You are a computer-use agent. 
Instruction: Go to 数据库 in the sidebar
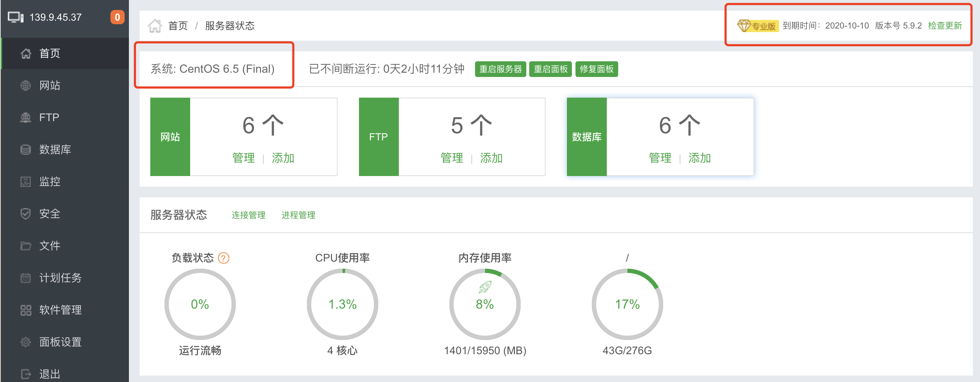(55, 150)
